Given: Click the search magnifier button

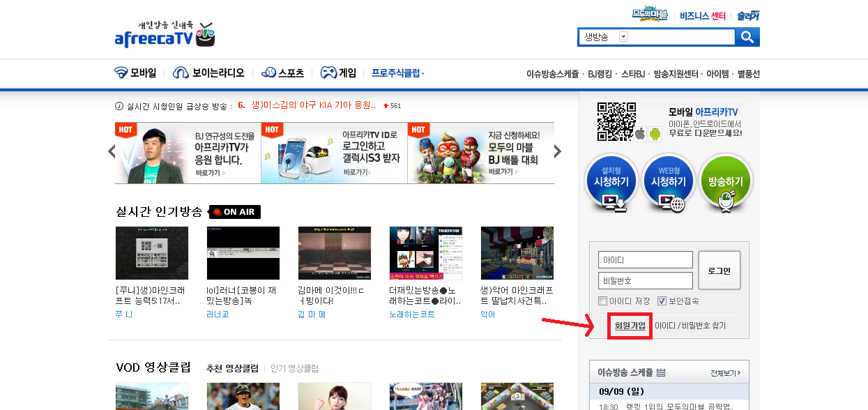Looking at the screenshot, I should click(x=747, y=37).
